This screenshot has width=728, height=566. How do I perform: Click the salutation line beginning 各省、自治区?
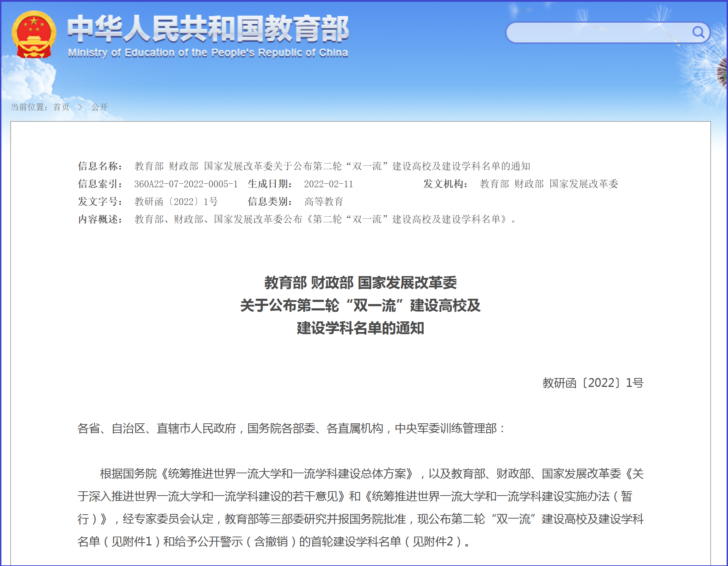point(290,429)
